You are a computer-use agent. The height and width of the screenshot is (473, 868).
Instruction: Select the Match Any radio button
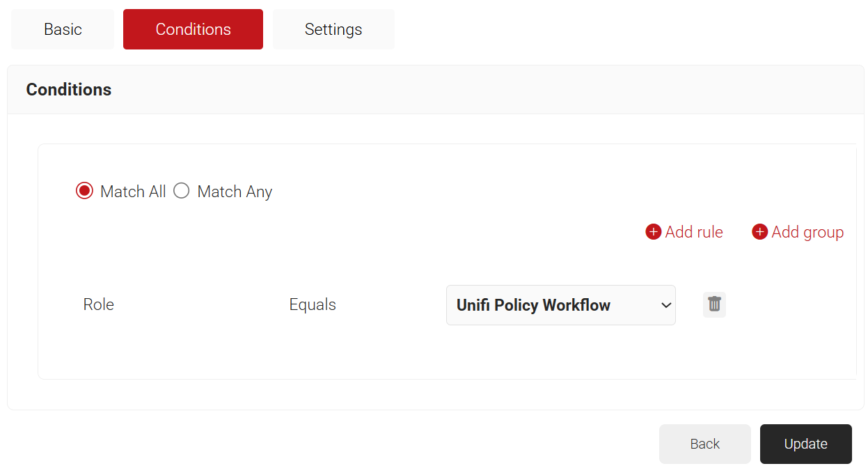click(182, 191)
